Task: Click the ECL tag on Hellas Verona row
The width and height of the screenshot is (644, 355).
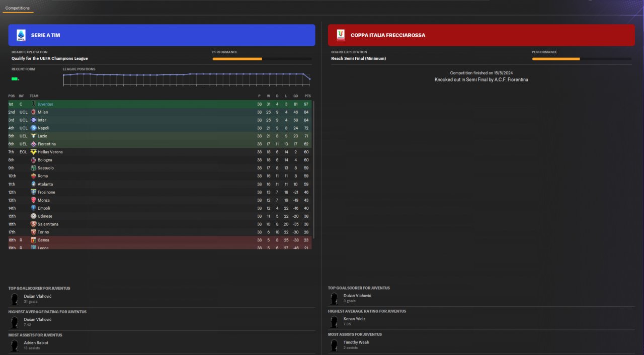Action: [x=23, y=152]
